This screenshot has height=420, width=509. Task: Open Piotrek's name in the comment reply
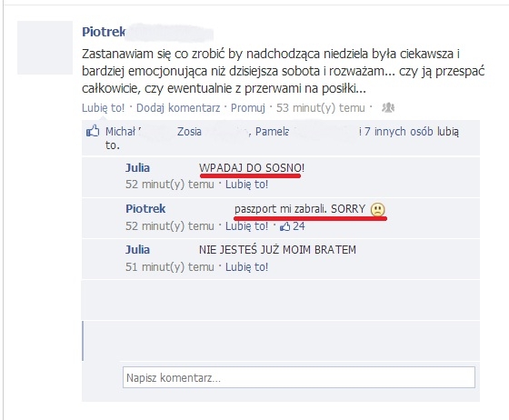pos(145,209)
